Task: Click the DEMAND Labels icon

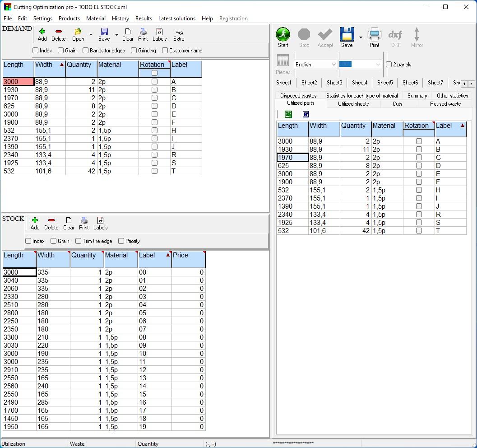Action: (160, 34)
